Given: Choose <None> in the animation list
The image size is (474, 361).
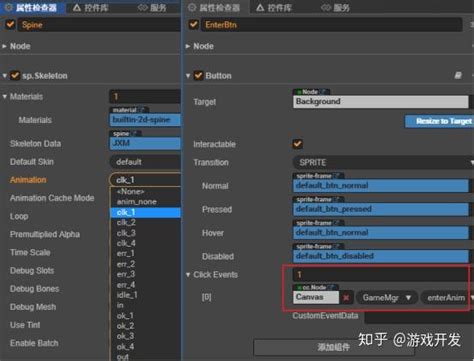Looking at the screenshot, I should pos(146,191).
